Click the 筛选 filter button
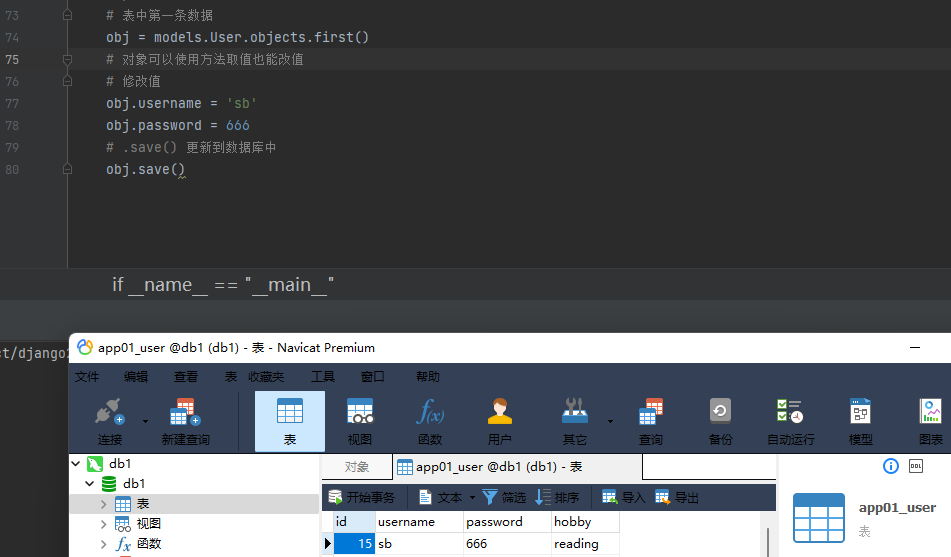Screen dimensions: 951x557 [504, 498]
